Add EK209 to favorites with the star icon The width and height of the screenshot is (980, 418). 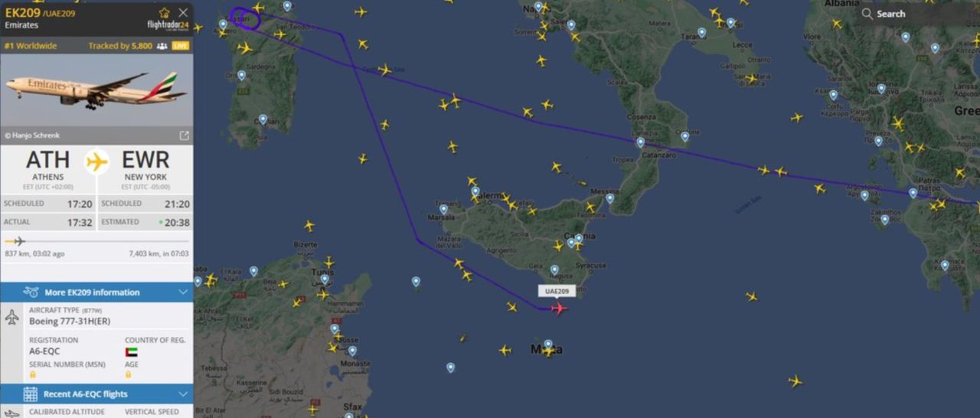(x=165, y=12)
